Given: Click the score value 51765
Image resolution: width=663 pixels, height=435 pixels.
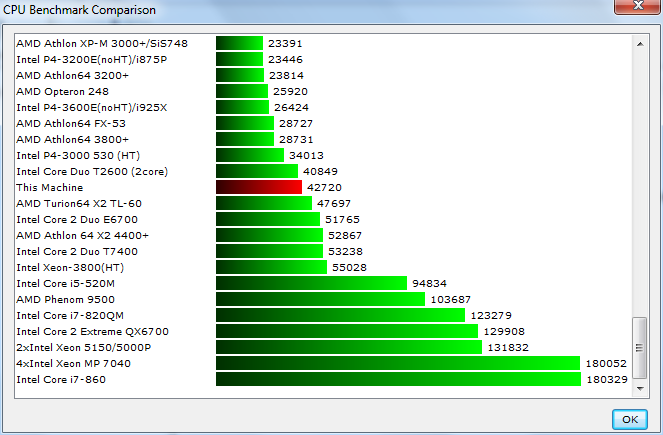Looking at the screenshot, I should pyautogui.click(x=342, y=219).
